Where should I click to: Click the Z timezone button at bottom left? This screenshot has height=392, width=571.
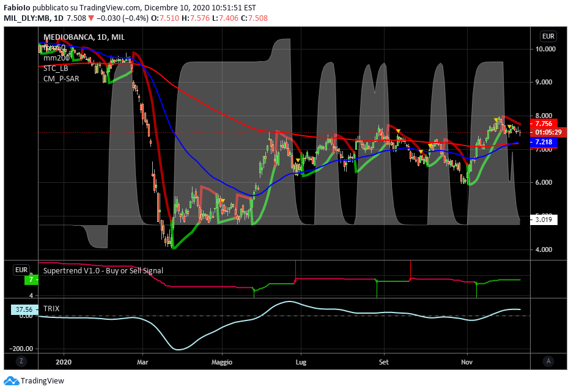pos(21,361)
